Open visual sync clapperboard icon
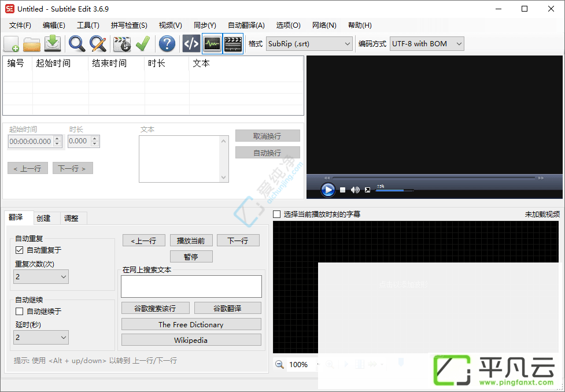The width and height of the screenshot is (565, 392). click(122, 44)
